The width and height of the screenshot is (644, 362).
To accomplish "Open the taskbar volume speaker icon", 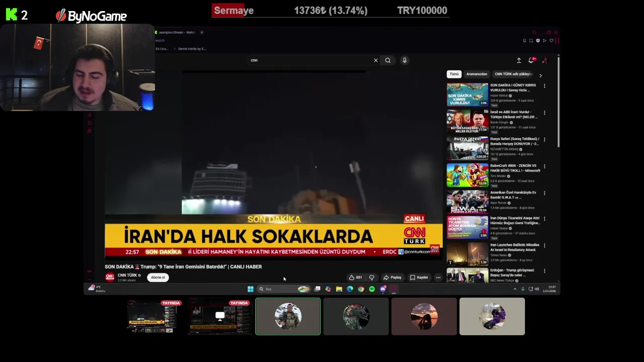I will click(x=537, y=289).
